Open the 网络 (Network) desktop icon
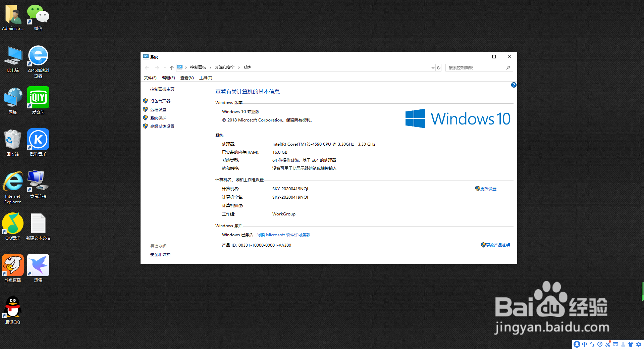The image size is (644, 349). (x=13, y=101)
